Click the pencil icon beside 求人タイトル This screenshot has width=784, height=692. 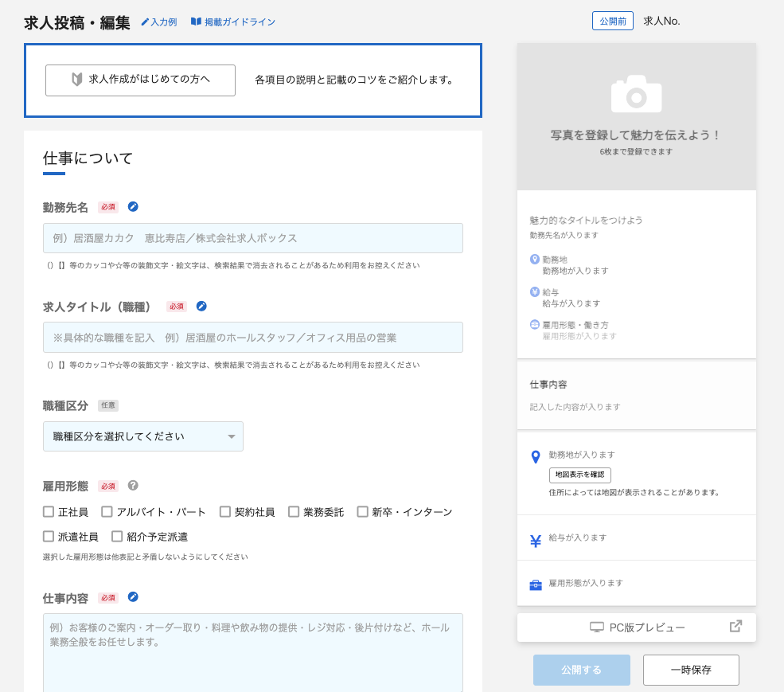point(201,307)
